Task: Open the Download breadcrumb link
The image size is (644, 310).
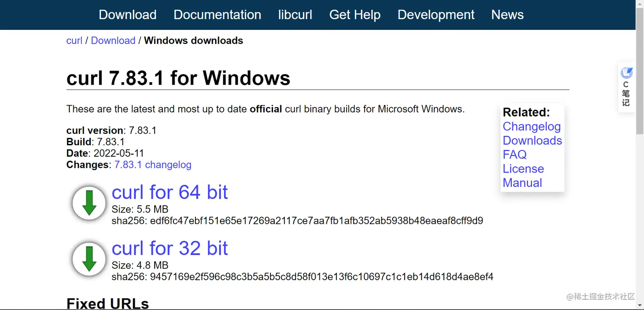Action: click(x=113, y=40)
